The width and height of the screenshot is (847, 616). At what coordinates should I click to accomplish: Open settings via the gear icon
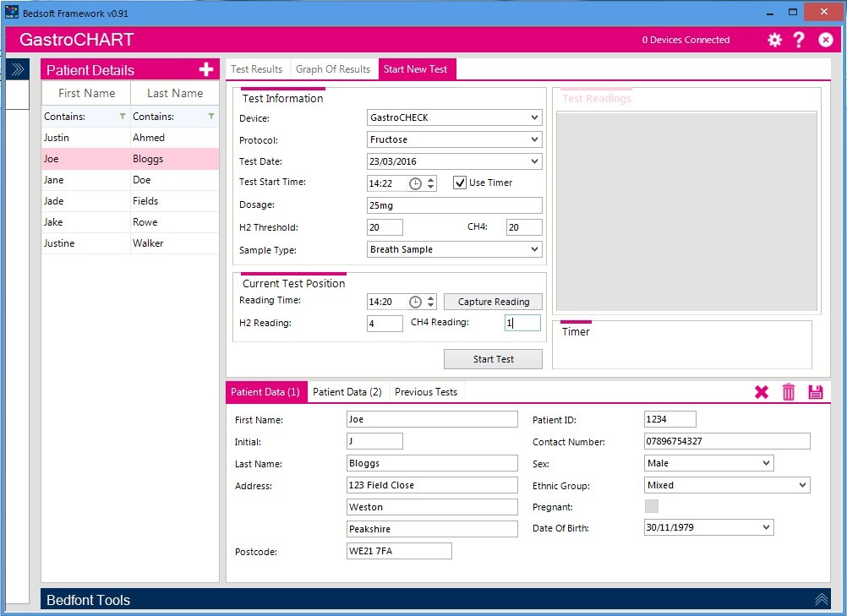click(774, 40)
